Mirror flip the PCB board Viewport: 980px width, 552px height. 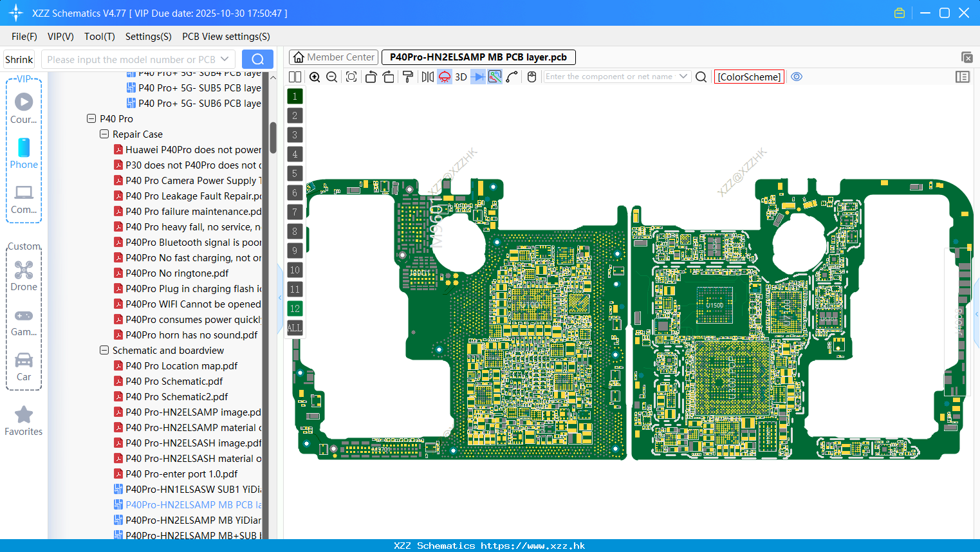(x=428, y=77)
